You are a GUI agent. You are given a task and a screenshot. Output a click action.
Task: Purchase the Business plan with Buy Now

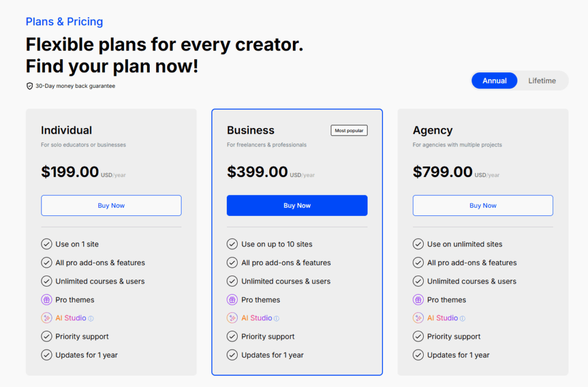coord(297,206)
